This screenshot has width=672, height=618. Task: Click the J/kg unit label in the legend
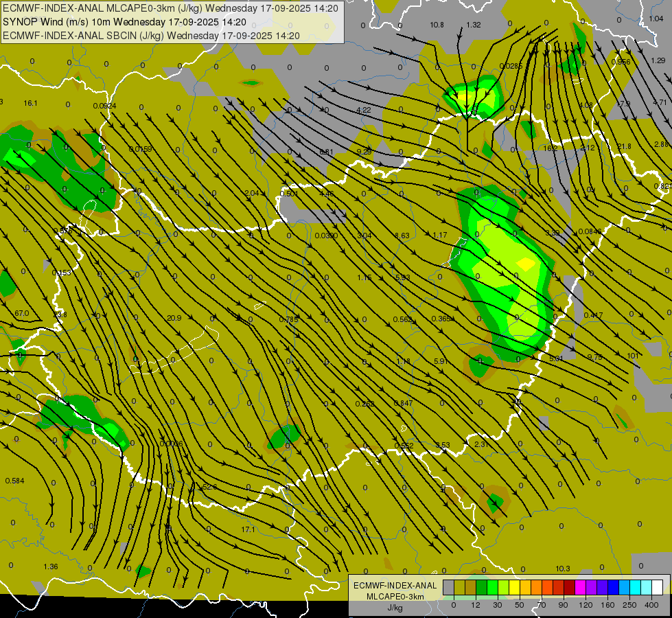click(395, 608)
